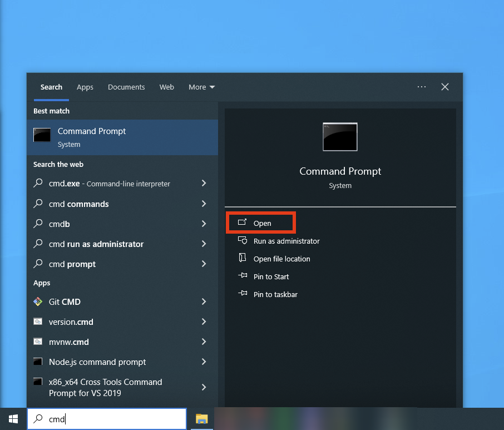Click the large Command Prompt preview icon
This screenshot has height=430, width=504.
pyautogui.click(x=340, y=137)
